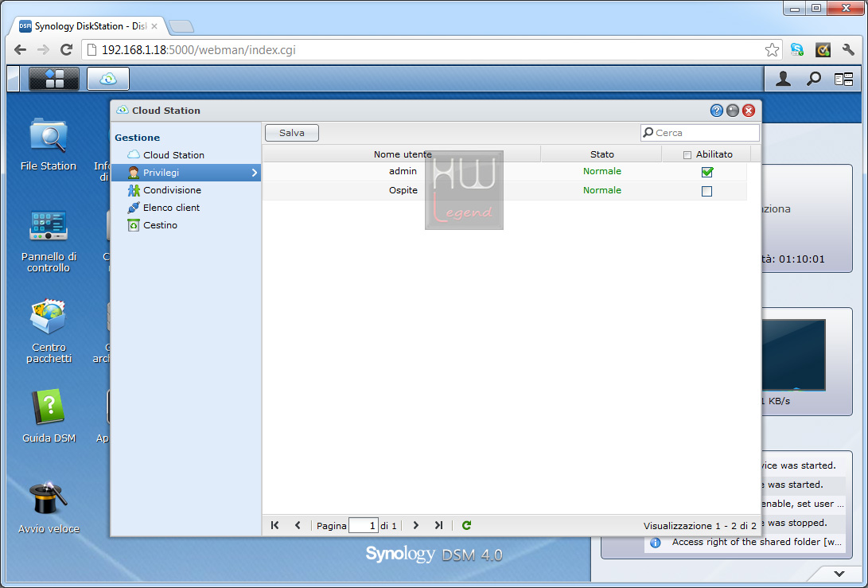Go to first page of user list
The image size is (868, 588).
point(274,525)
